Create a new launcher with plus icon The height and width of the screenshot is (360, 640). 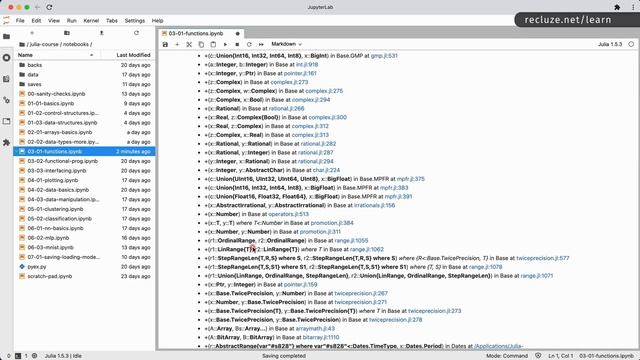pyautogui.click(x=32, y=33)
